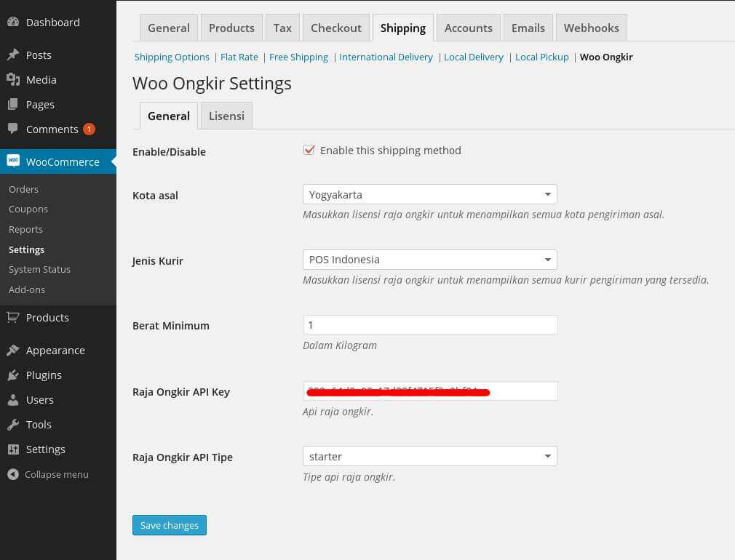The height and width of the screenshot is (560, 735).
Task: Click the Plugins plug icon
Action: (x=13, y=375)
